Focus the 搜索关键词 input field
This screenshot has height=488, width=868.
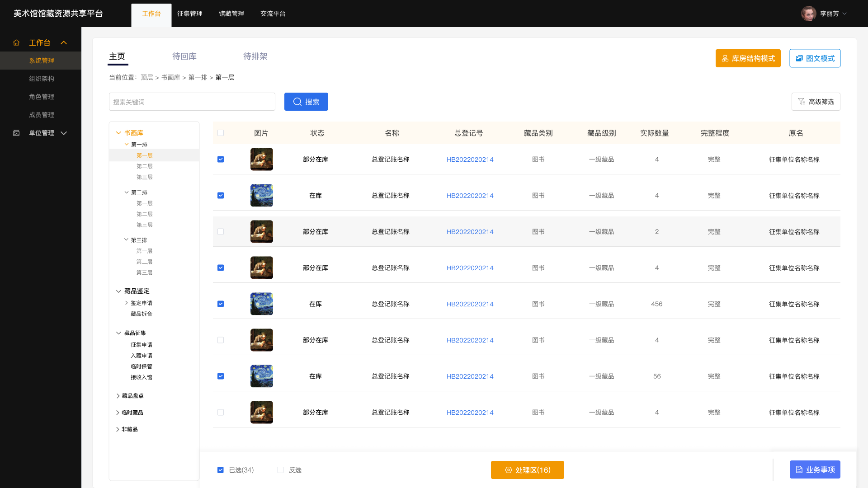(192, 102)
